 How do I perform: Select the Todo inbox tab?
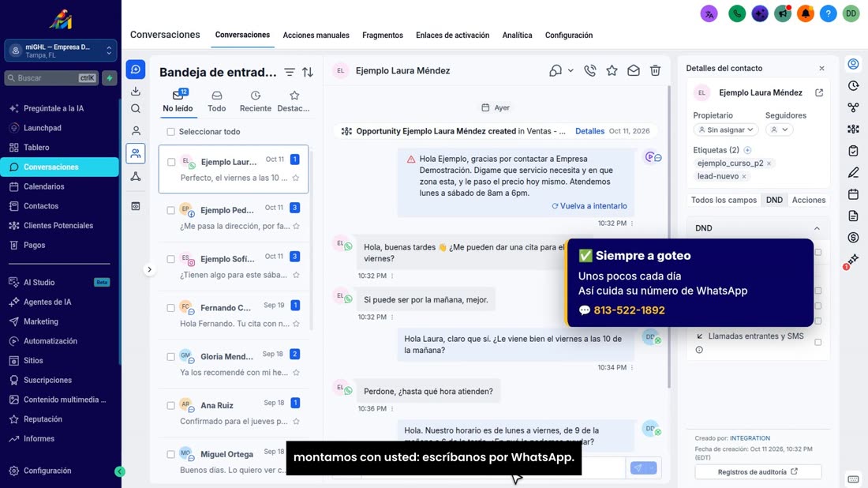pos(216,102)
